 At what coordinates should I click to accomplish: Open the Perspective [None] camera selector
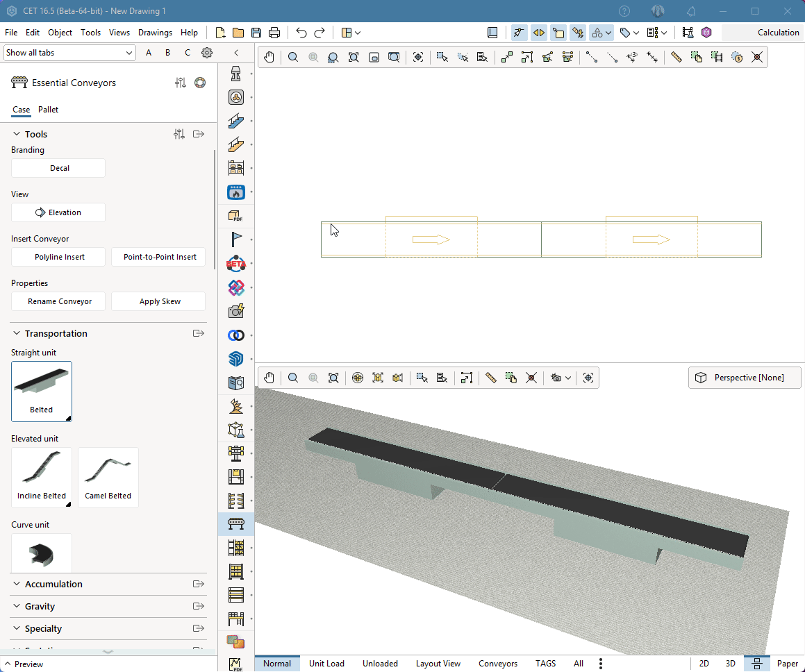(x=745, y=378)
